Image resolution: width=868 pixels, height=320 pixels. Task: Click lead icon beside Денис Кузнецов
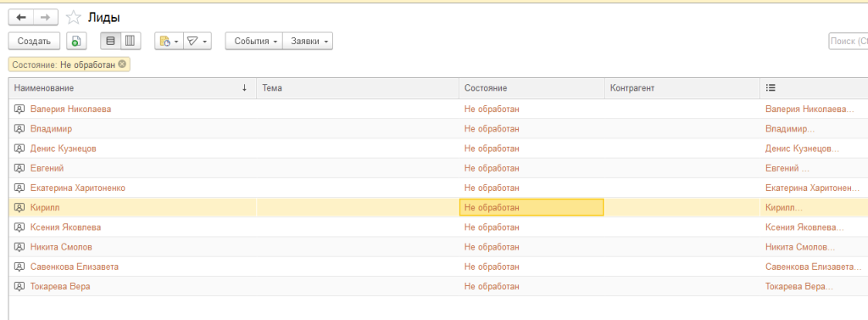click(x=19, y=149)
